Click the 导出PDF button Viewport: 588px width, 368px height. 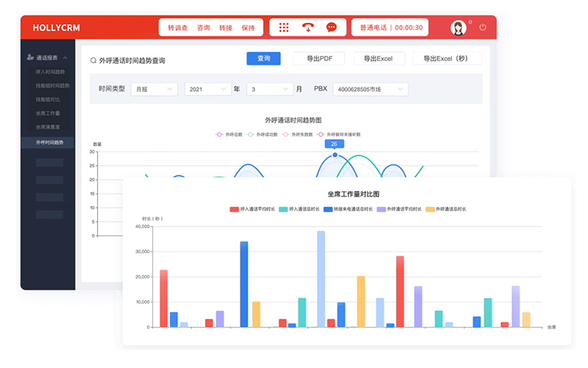318,58
